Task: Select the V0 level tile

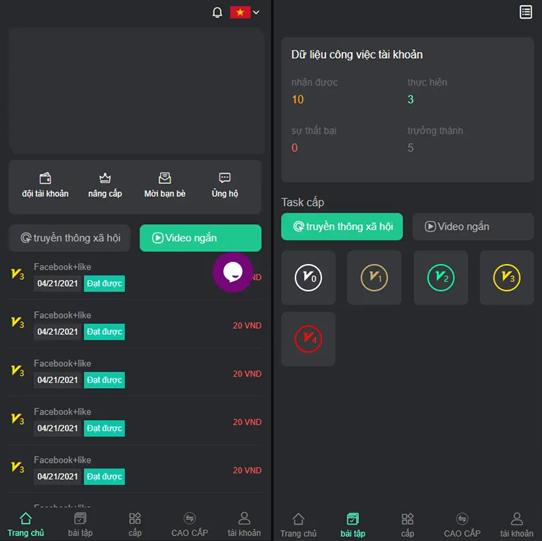Action: click(308, 278)
